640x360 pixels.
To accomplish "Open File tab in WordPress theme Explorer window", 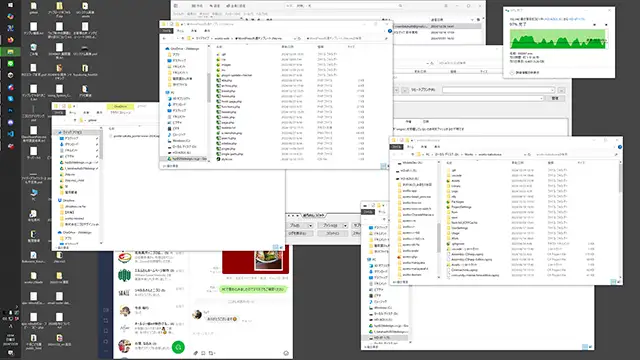I will [x=167, y=31].
